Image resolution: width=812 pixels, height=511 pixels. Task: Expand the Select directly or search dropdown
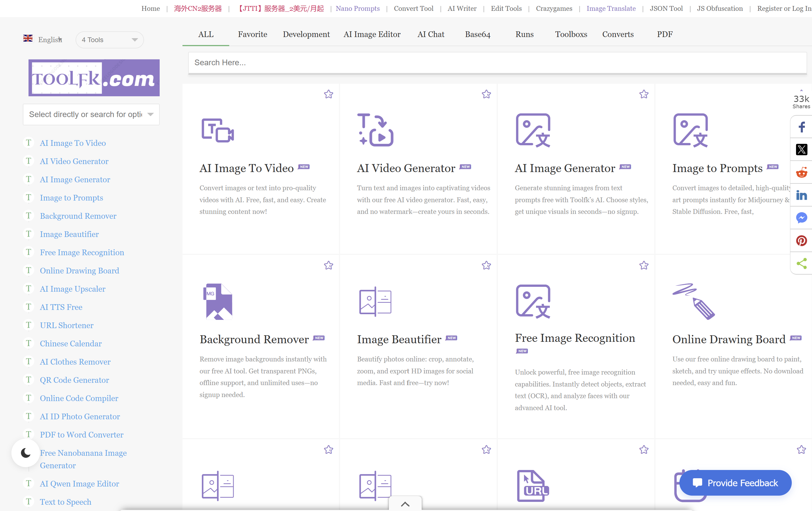point(91,115)
